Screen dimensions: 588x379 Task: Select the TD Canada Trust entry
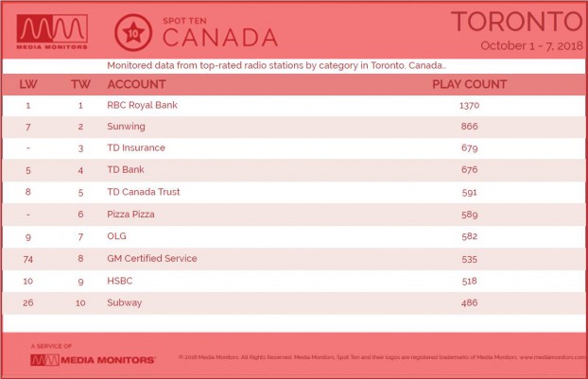tap(144, 192)
